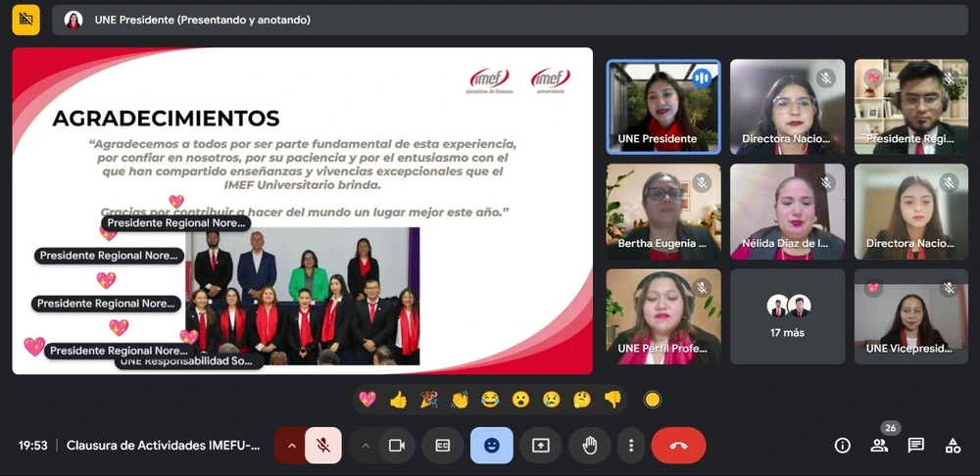Open the activities shapes icon
The height and width of the screenshot is (476, 980).
click(953, 446)
